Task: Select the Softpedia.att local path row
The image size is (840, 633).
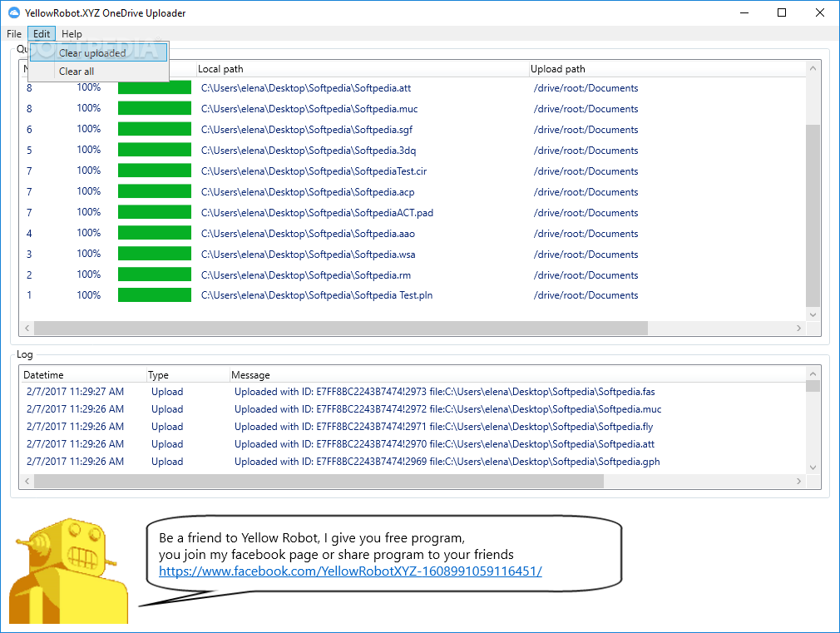Action: 306,88
